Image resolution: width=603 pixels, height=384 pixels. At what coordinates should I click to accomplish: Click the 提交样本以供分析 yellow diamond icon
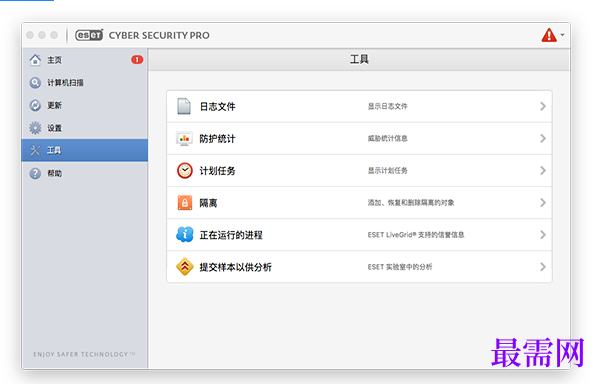pos(185,267)
